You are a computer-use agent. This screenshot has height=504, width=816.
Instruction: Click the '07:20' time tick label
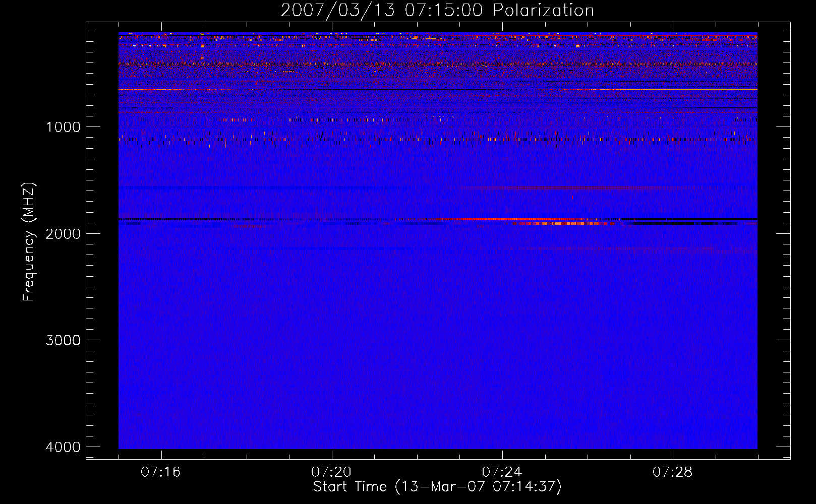coord(331,472)
